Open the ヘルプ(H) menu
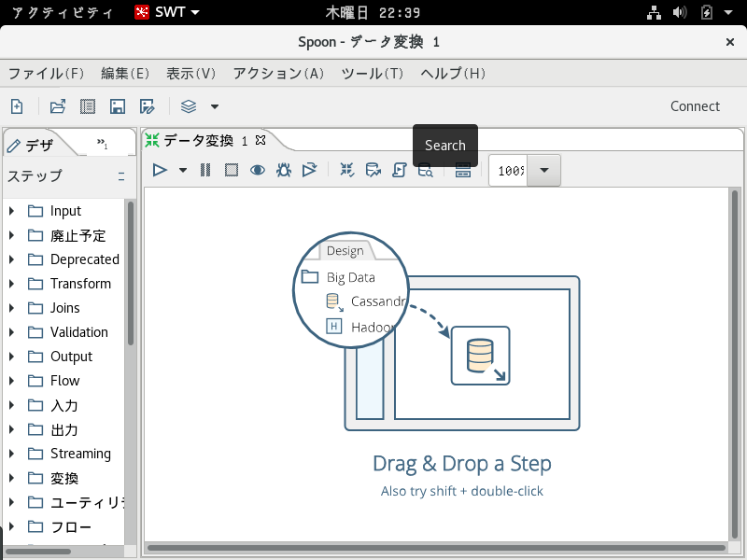 (x=453, y=74)
